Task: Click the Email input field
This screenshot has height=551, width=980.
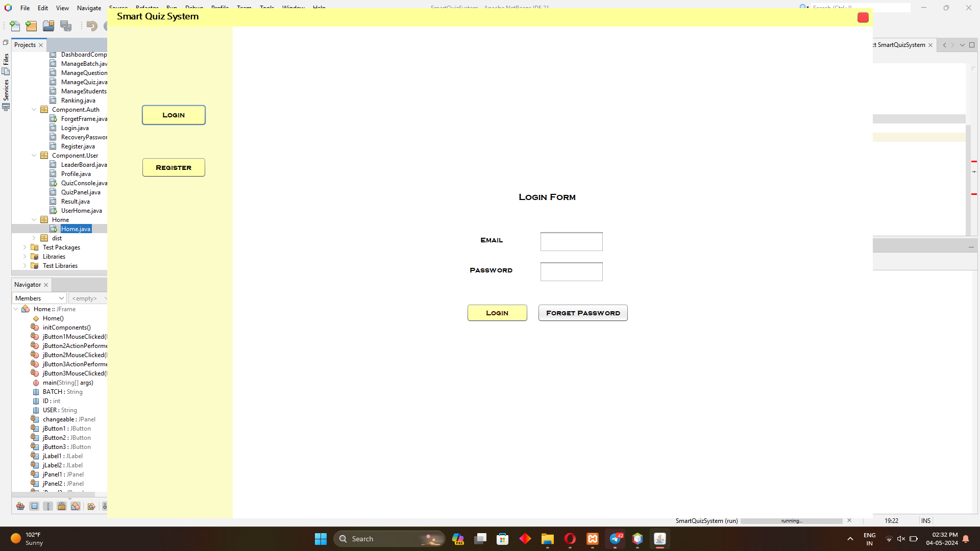Action: (x=571, y=241)
